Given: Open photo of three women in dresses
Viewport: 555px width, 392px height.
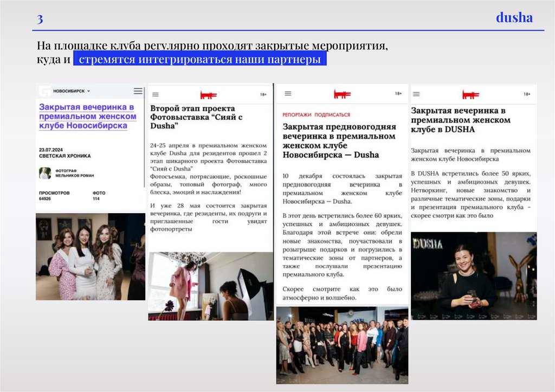Looking at the screenshot, I should [x=91, y=257].
